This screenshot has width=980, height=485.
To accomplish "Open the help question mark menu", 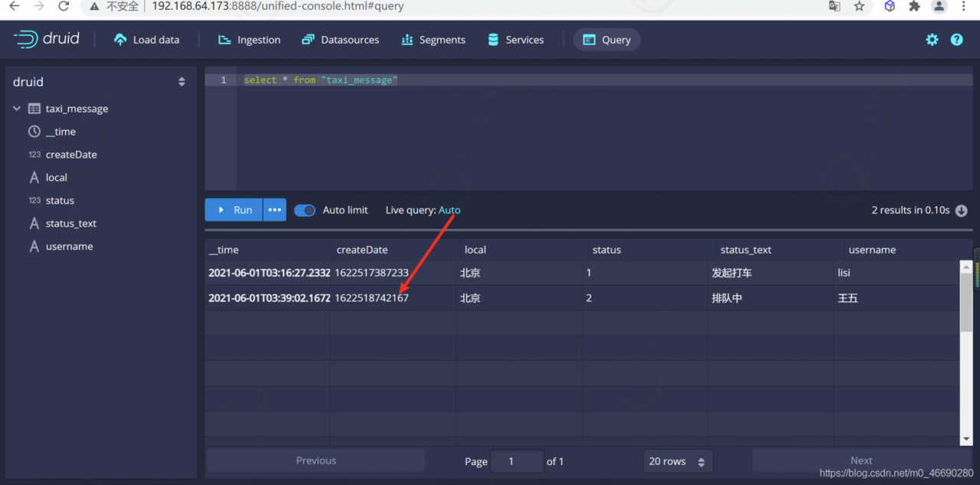I will click(x=957, y=40).
